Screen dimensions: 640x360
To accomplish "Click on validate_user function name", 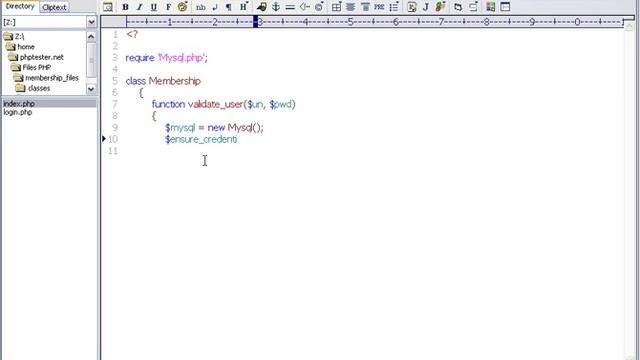I will (x=215, y=104).
